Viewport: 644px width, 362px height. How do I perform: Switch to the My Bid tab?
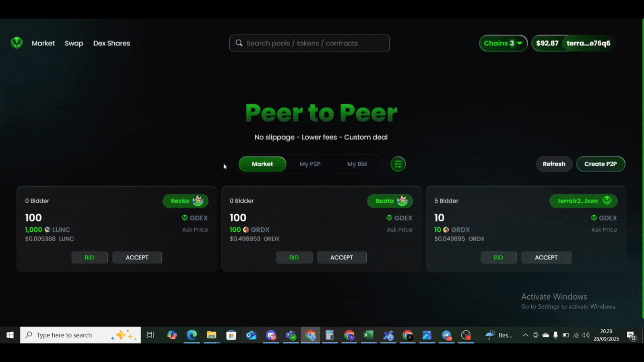point(357,164)
